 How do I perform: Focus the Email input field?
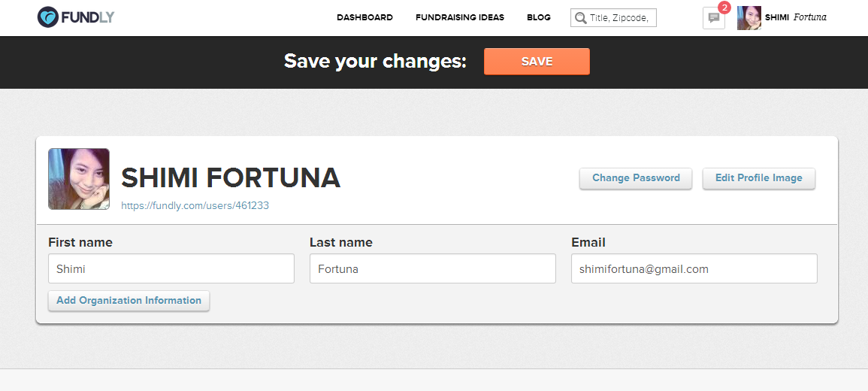(x=694, y=268)
